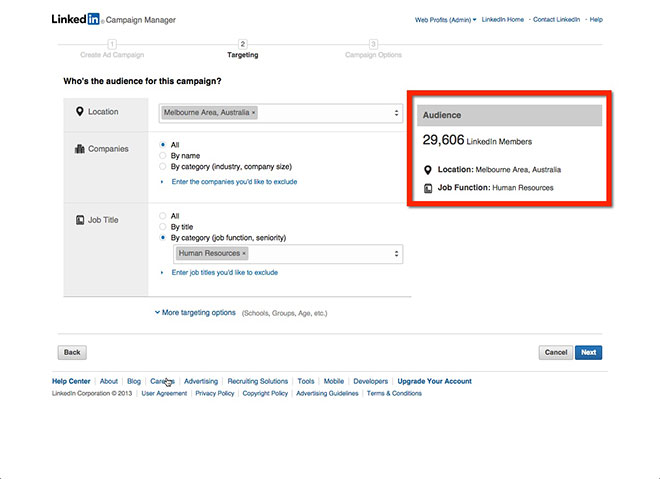Open Careers footer link
Screen dimensions: 660x479
point(162,381)
